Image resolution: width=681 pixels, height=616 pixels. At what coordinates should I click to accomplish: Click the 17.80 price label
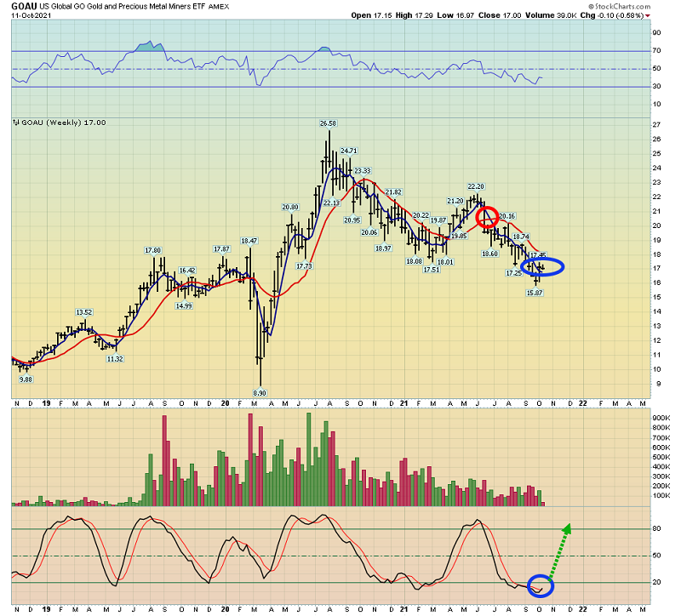pyautogui.click(x=153, y=250)
